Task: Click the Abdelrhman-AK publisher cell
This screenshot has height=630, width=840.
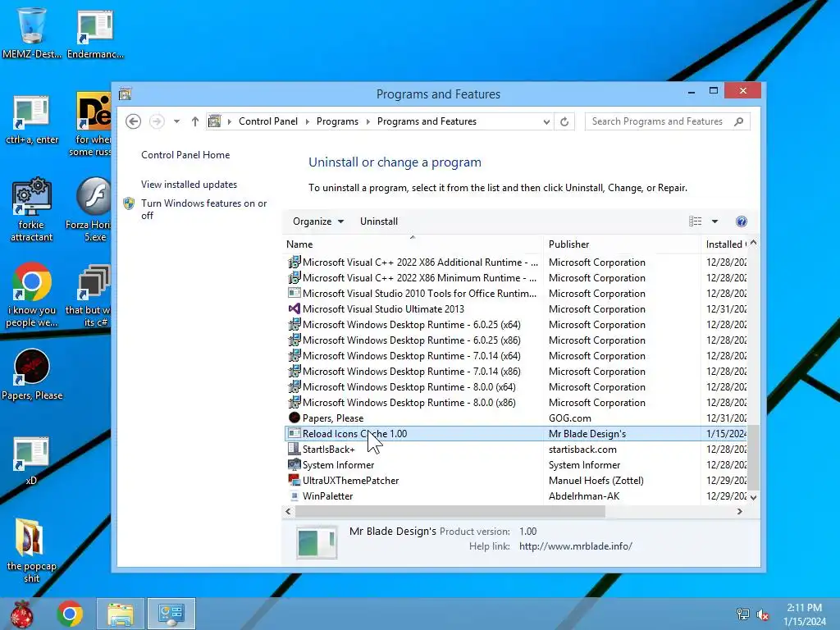Action: point(584,496)
